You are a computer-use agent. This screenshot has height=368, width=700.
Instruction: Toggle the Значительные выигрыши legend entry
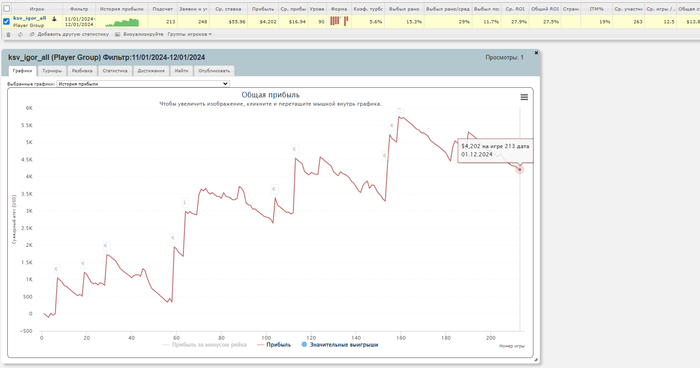click(x=340, y=344)
